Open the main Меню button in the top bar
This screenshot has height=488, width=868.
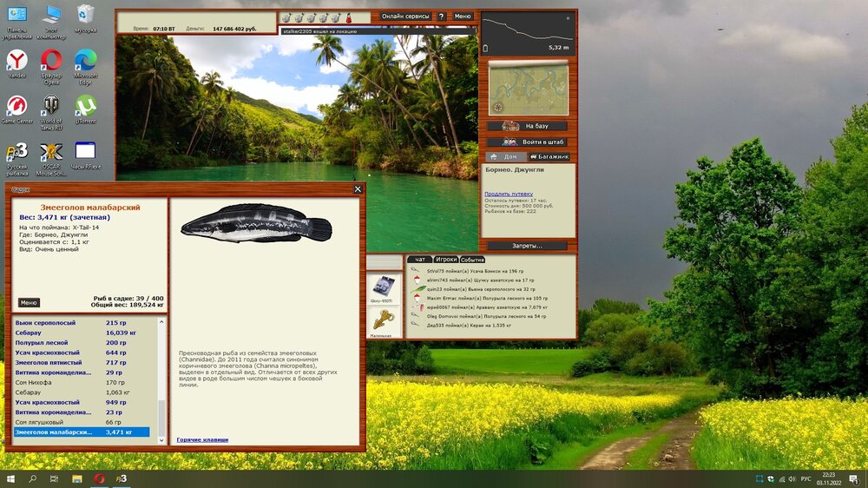pos(463,16)
